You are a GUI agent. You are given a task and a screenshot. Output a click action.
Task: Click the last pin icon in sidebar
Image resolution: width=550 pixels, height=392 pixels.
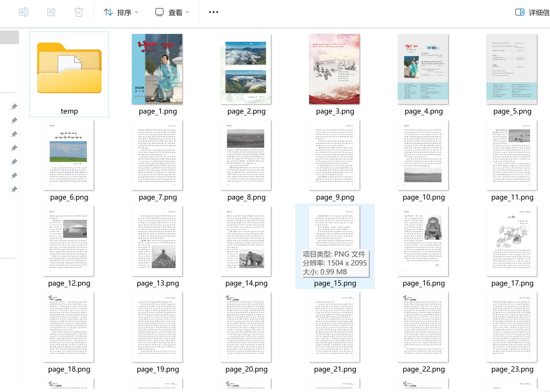pos(14,190)
